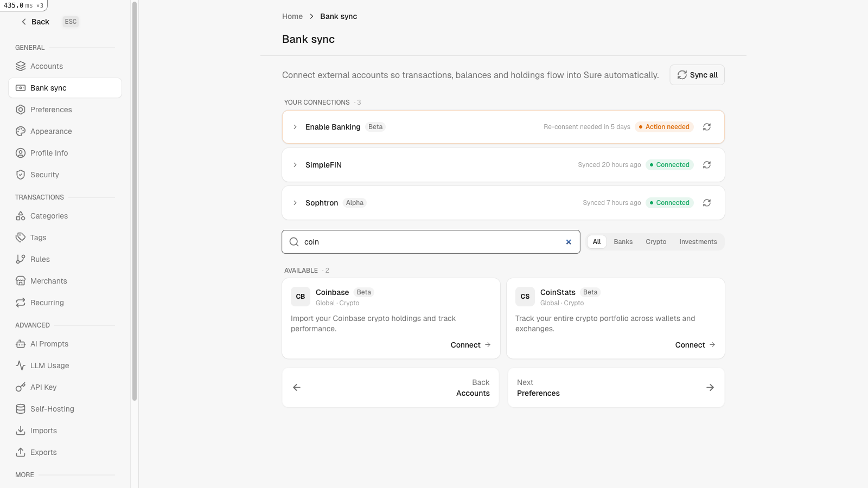Open Self-Hosting in the sidebar
Viewport: 868px width, 488px height.
coord(65,409)
